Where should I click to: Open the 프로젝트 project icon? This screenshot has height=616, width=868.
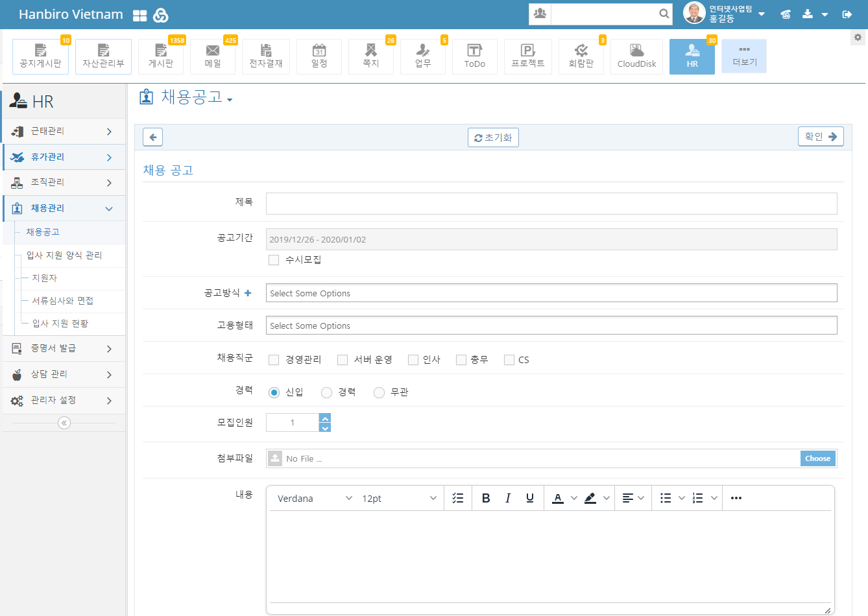[528, 56]
